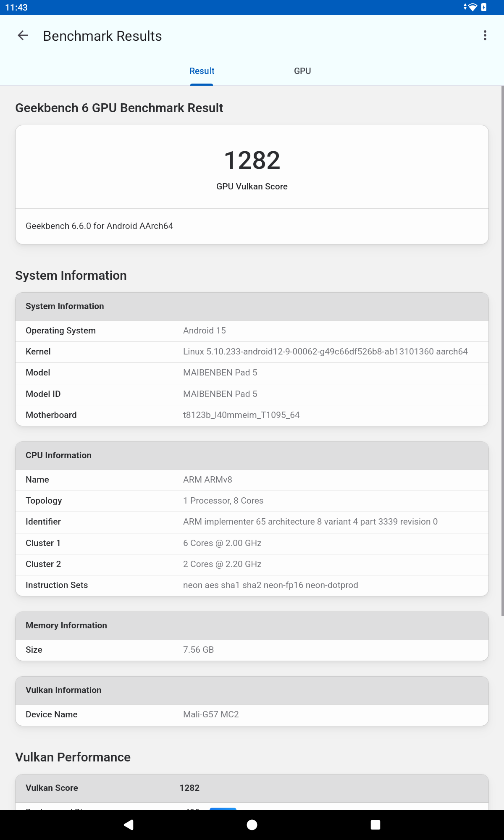Click the Kernel row label
This screenshot has height=840, width=504.
click(38, 352)
